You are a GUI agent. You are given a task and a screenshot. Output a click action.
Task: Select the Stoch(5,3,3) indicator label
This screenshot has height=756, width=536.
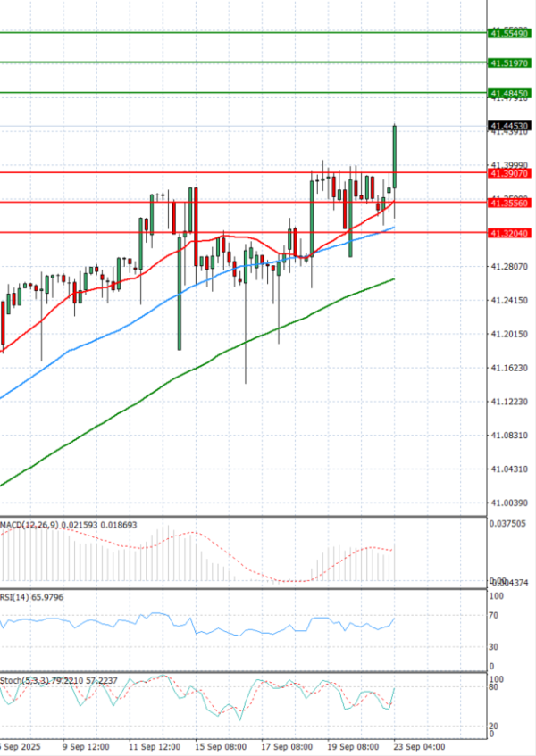[58, 680]
